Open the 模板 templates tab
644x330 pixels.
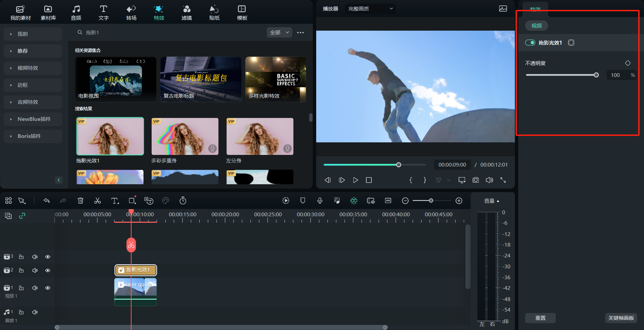pos(242,13)
